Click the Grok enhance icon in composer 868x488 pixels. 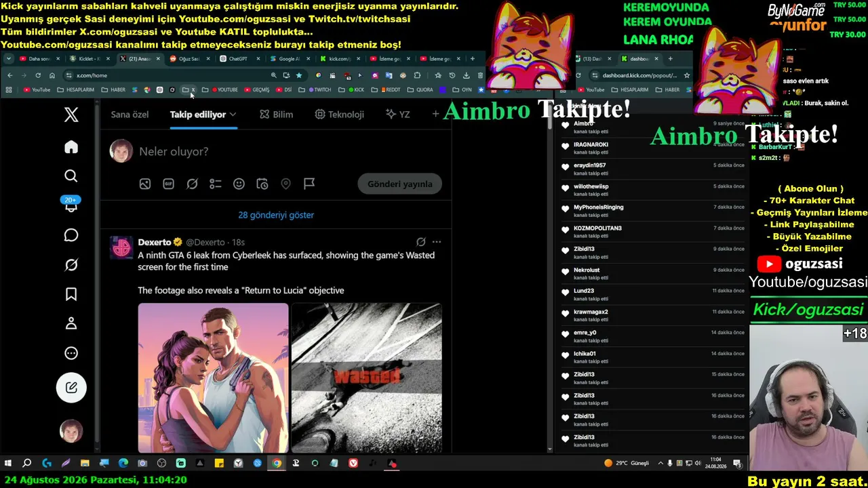coord(192,184)
